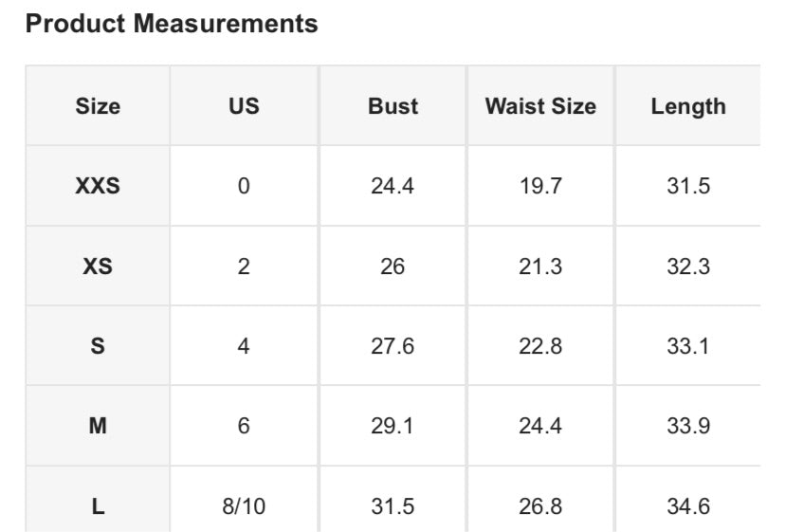The image size is (785, 532).
Task: Click the XS length value 32.3
Action: click(x=688, y=266)
